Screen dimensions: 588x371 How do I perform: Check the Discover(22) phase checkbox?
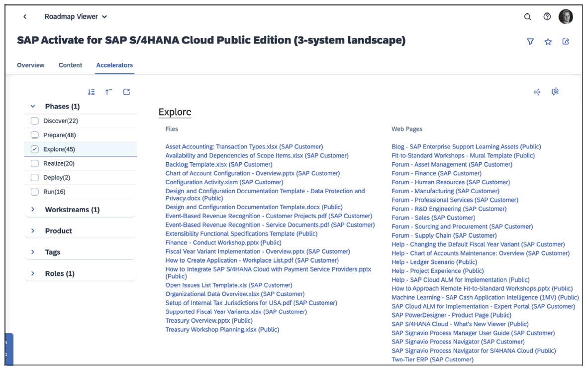click(34, 121)
